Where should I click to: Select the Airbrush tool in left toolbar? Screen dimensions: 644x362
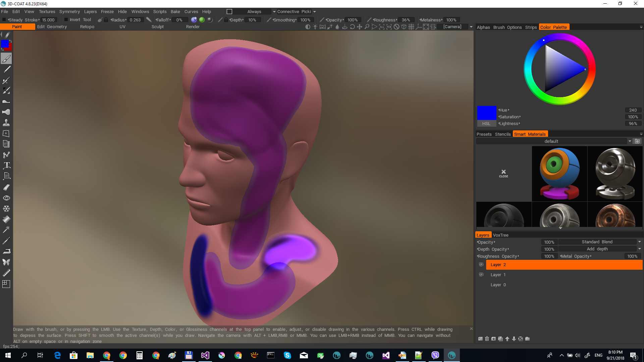[6, 80]
